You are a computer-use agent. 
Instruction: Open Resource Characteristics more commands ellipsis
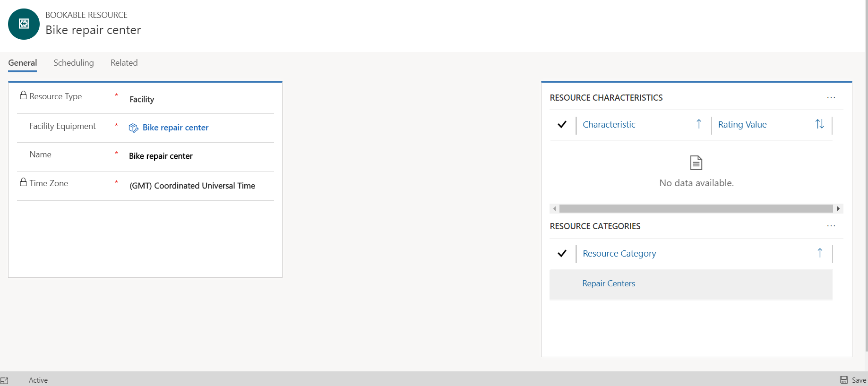pos(831,97)
